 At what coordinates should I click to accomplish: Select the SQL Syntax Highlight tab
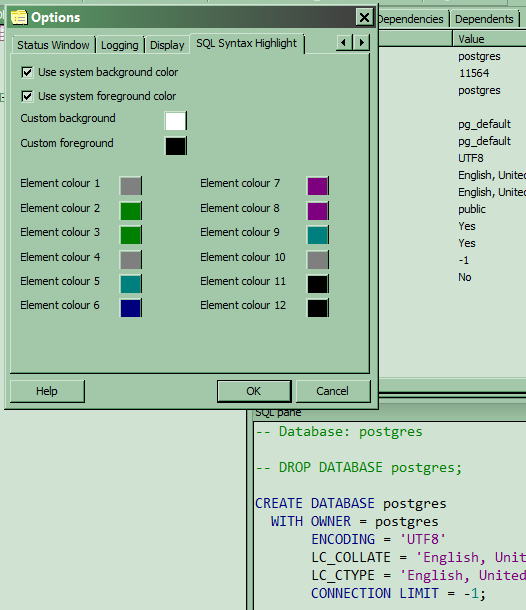(x=247, y=43)
